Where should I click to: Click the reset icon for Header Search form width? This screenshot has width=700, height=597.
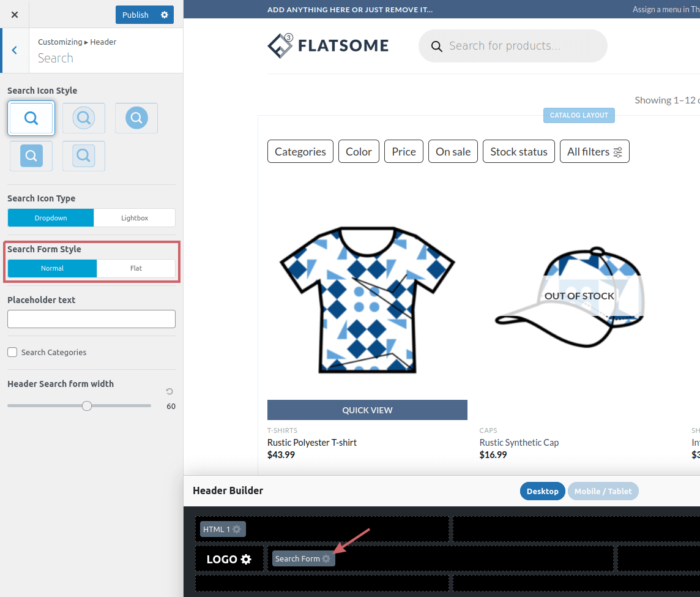tap(169, 391)
